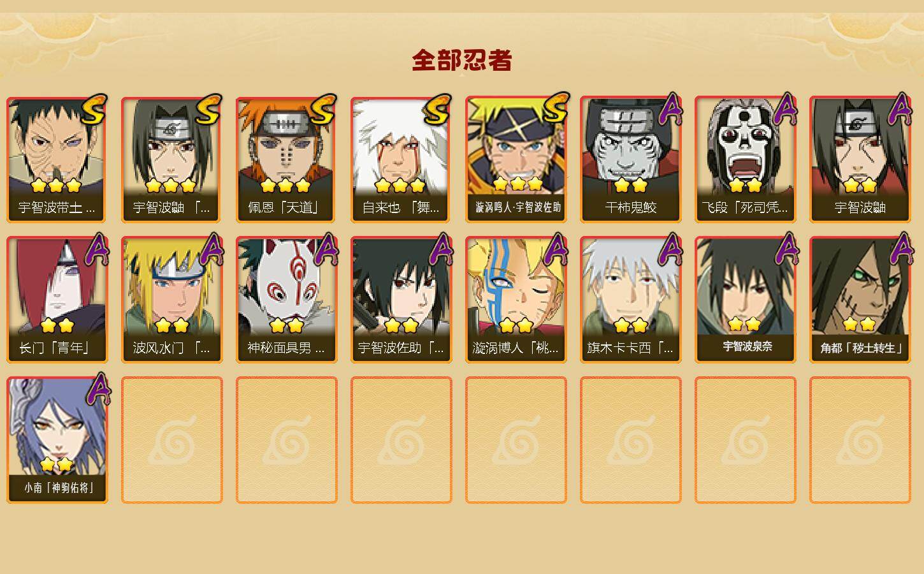Screen dimensions: 924x574
Task: Click the 全部忍者 heading
Action: click(x=462, y=60)
